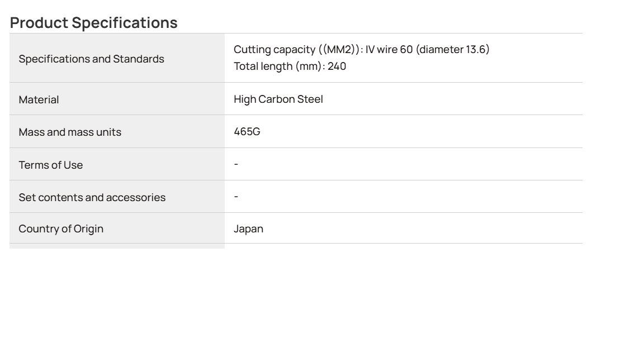Click the Product Specifications heading

(94, 22)
